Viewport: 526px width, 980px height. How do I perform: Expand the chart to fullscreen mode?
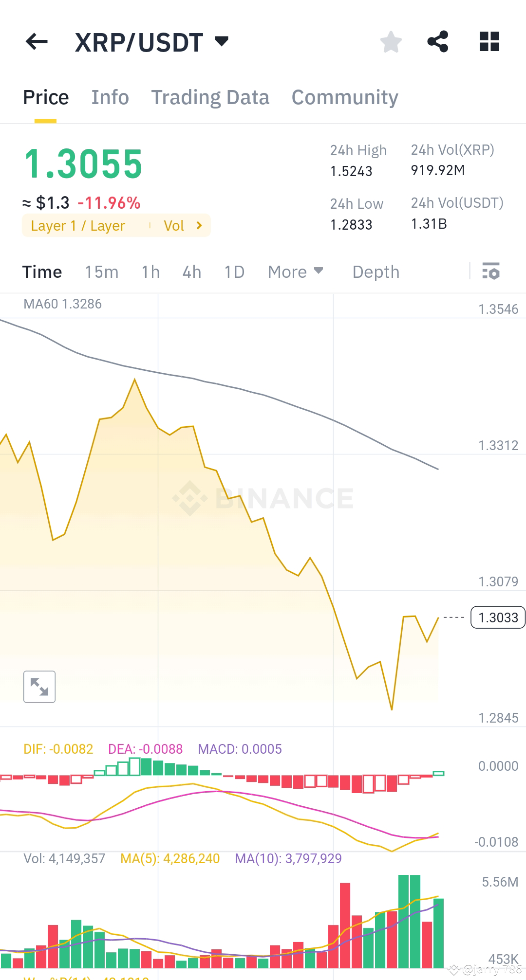coord(39,687)
